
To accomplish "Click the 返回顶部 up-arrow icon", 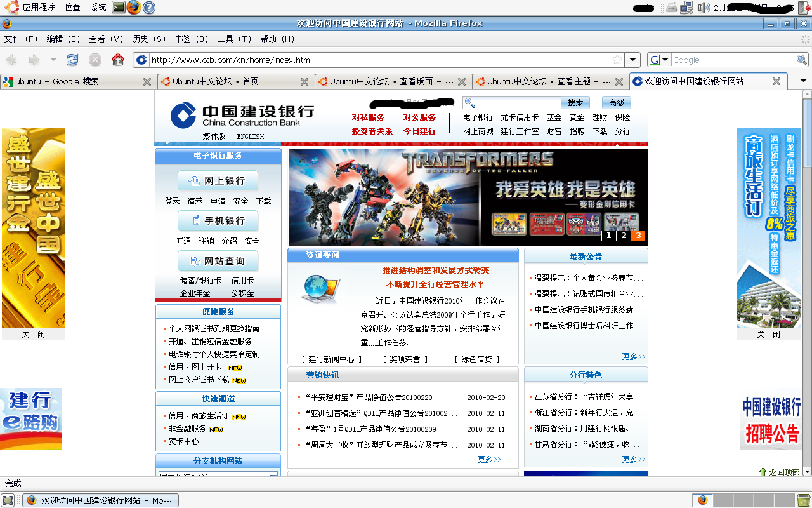I will coord(763,472).
